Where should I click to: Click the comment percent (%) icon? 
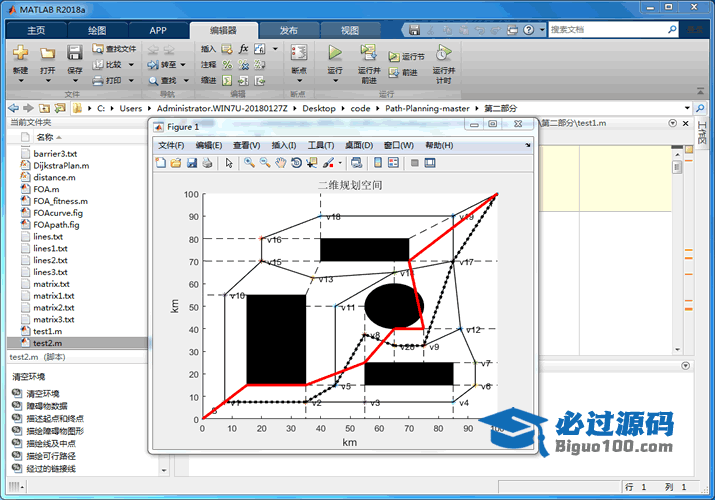[x=227, y=65]
